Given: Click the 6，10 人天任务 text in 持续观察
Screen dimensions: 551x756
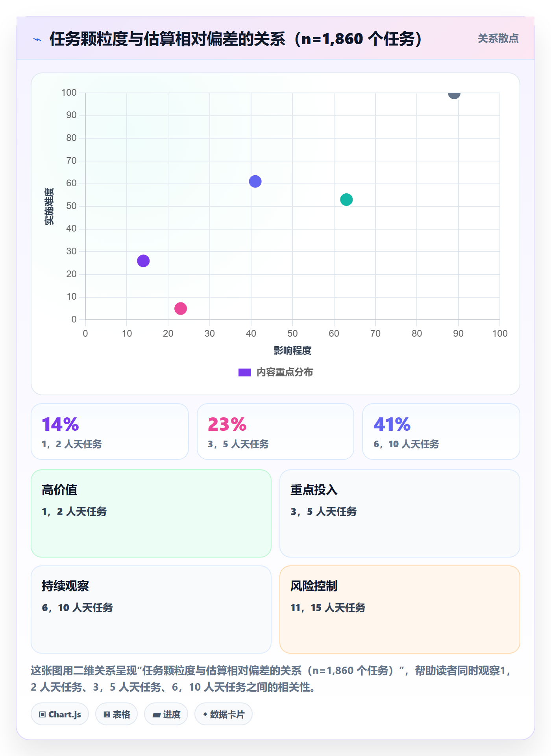Looking at the screenshot, I should tap(77, 608).
